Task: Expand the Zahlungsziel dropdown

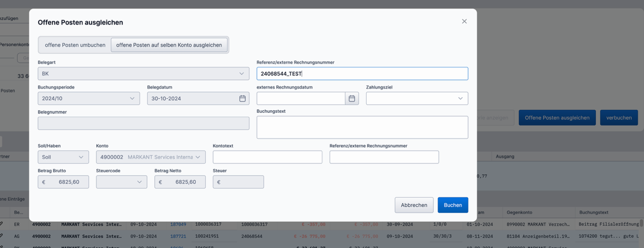Action: point(417,98)
